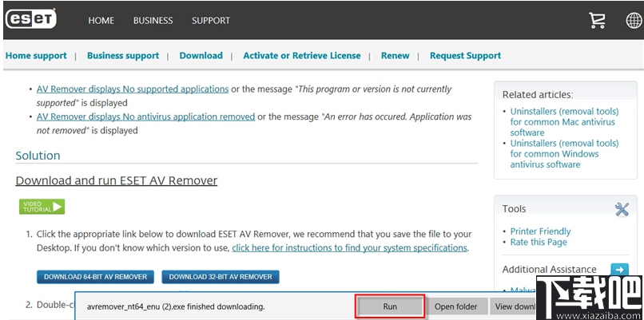Click the 'Related articles:' heading

coord(538,95)
